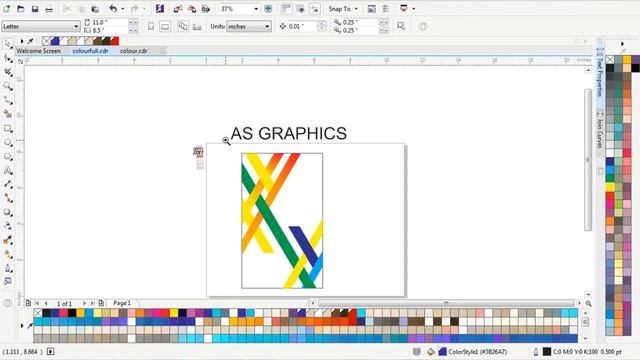Viewport: 640px width, 360px height.
Task: Open the application launcher dropdown arrow
Action: [x=413, y=9]
